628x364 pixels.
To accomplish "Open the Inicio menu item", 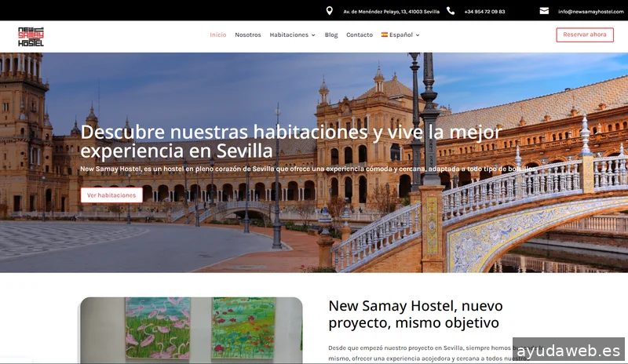I will click(218, 35).
